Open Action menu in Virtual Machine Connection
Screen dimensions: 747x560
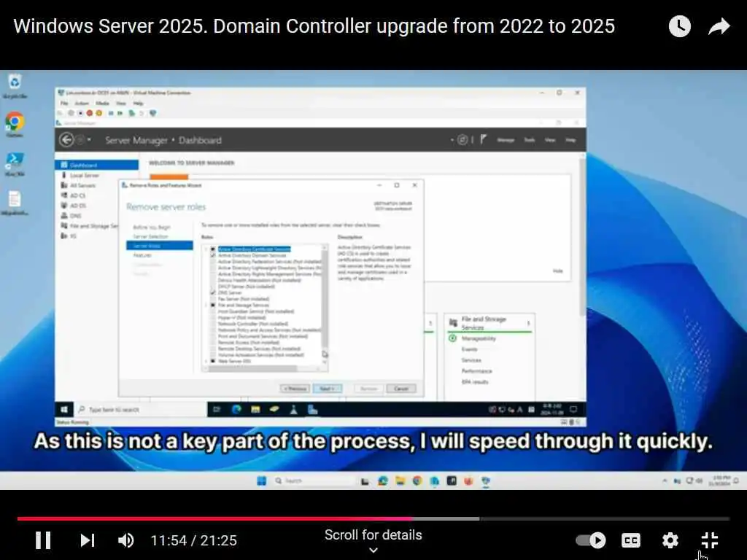pos(82,104)
